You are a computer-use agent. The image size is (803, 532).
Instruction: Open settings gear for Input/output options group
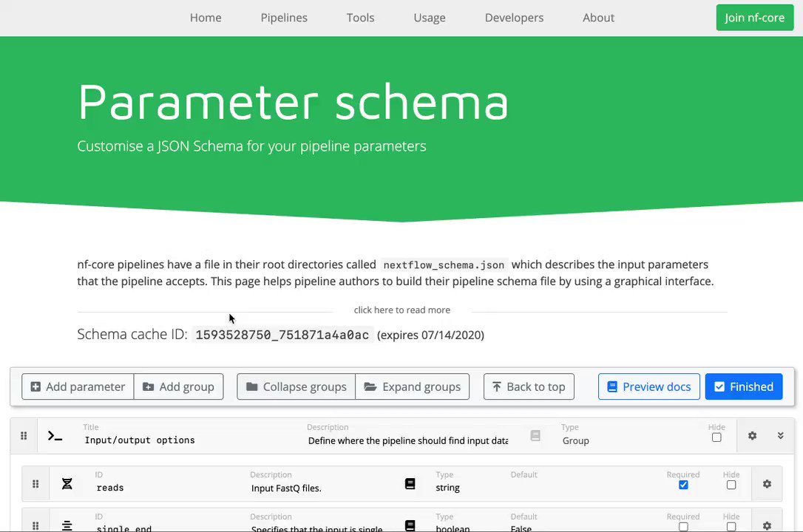[752, 436]
